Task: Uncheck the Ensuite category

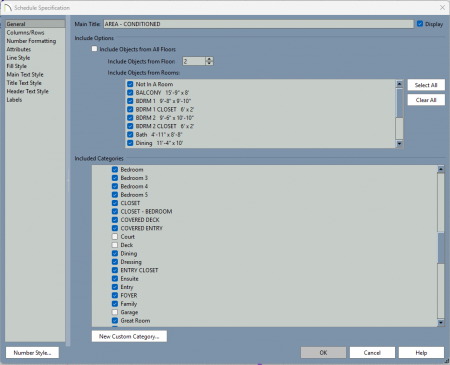Action: pyautogui.click(x=115, y=279)
